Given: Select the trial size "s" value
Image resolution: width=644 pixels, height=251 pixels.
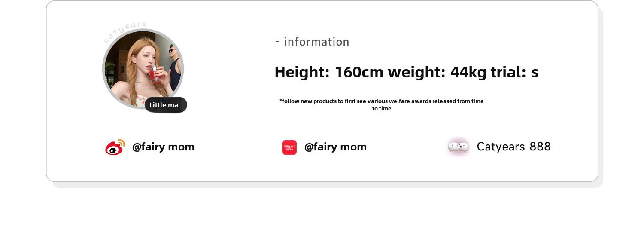Looking at the screenshot, I should click(x=535, y=73).
